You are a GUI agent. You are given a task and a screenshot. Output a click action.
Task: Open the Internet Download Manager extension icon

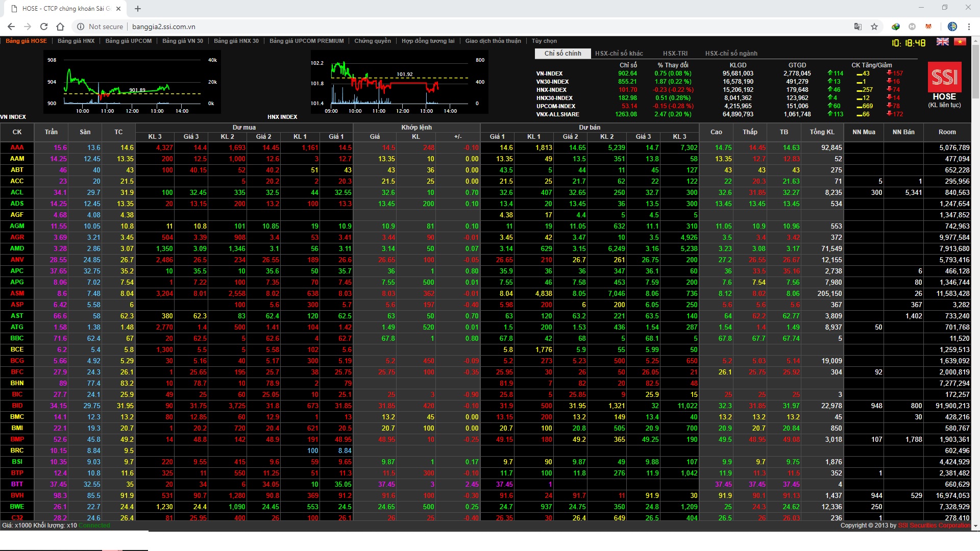(895, 27)
